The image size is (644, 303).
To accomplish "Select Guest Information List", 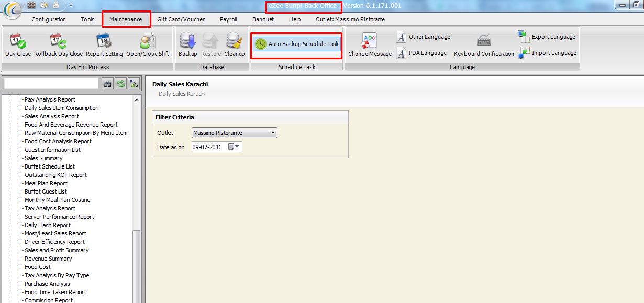I will (52, 150).
